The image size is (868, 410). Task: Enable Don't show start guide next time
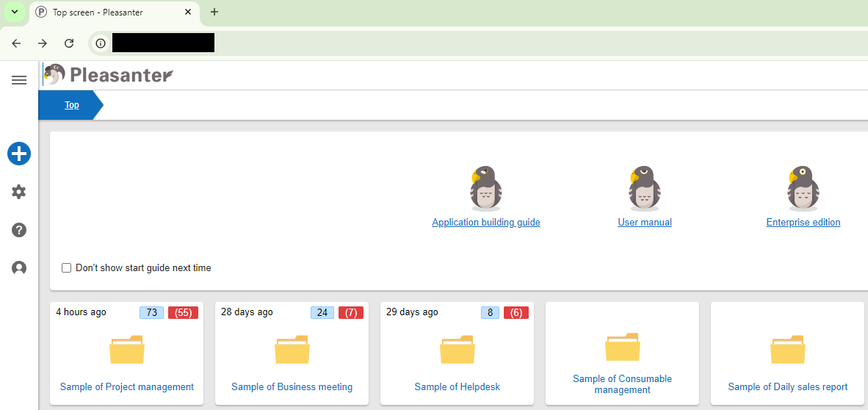click(66, 268)
